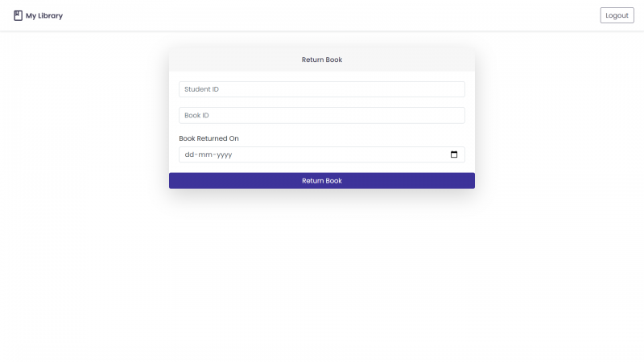Submit with the purple Return Book button

tap(321, 180)
